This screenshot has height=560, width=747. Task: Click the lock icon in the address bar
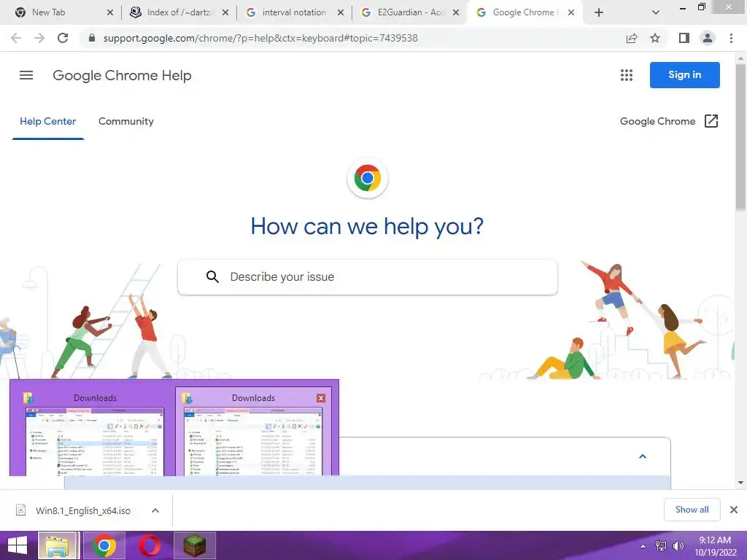tap(92, 38)
